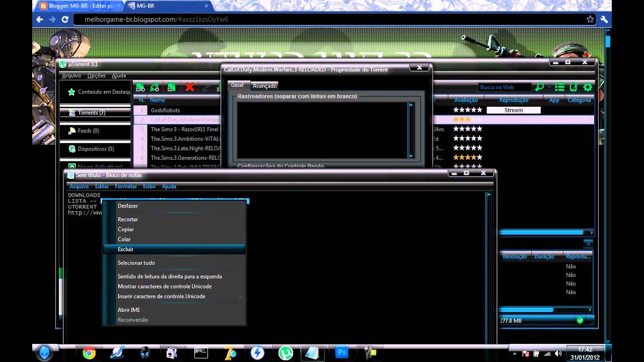The width and height of the screenshot is (644, 362).
Task: Choose Colar in the context menu
Action: 174,239
